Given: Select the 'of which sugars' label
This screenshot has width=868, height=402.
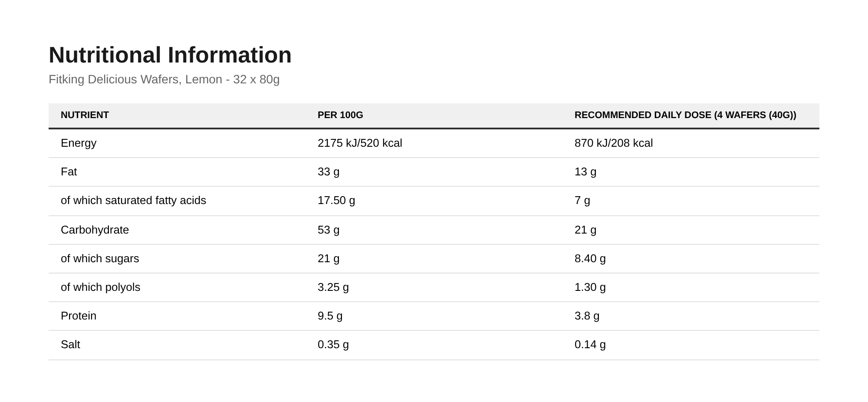Looking at the screenshot, I should tap(100, 259).
